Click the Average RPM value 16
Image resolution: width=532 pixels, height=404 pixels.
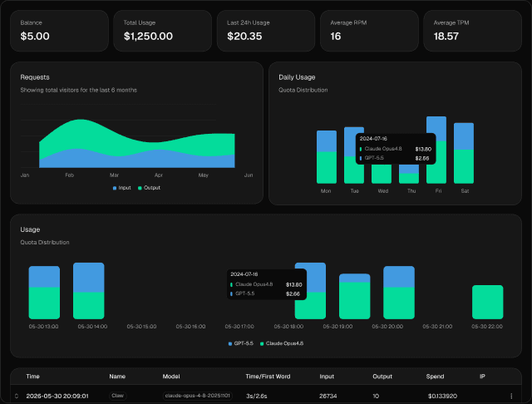coord(336,37)
